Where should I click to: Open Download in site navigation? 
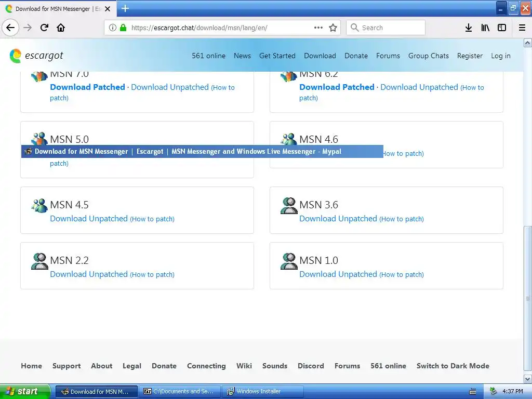(x=320, y=56)
